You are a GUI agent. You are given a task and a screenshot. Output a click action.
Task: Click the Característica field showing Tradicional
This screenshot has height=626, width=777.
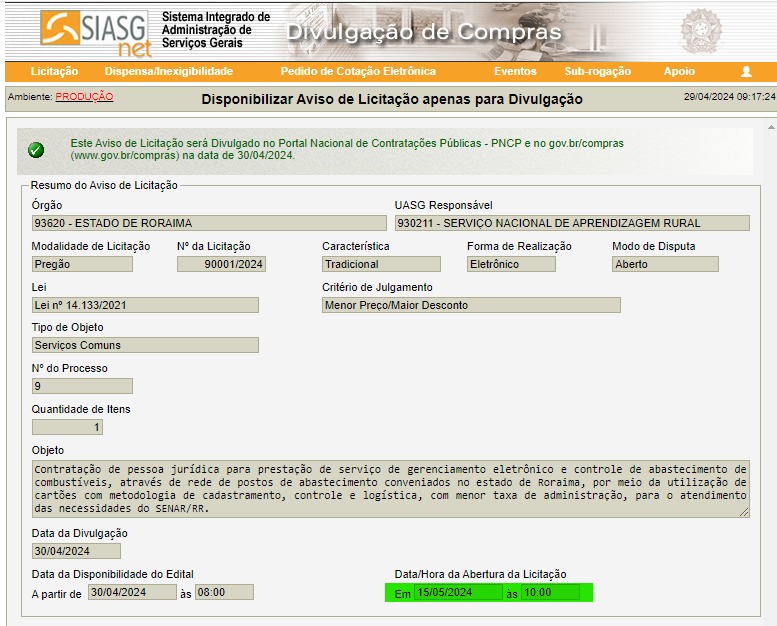click(x=381, y=264)
